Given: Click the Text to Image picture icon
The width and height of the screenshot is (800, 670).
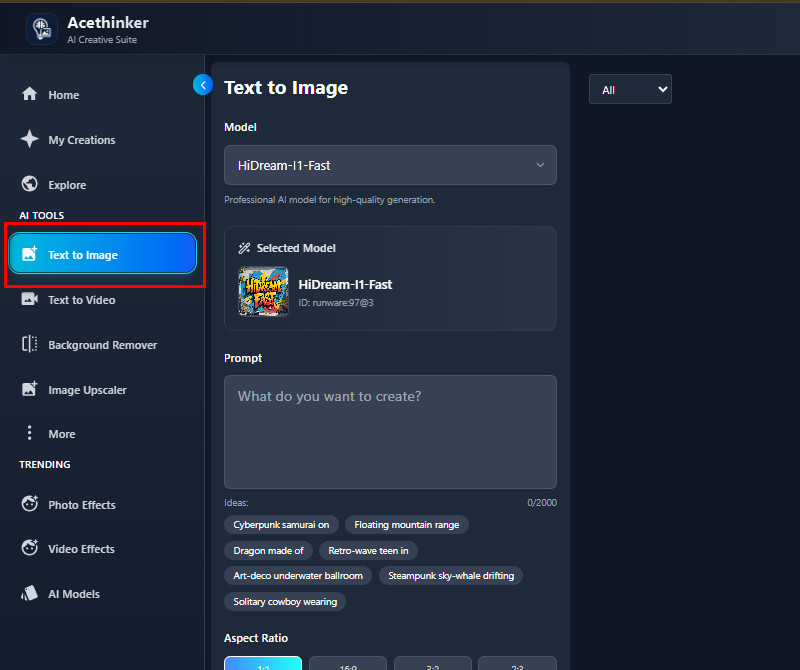Looking at the screenshot, I should click(30, 254).
